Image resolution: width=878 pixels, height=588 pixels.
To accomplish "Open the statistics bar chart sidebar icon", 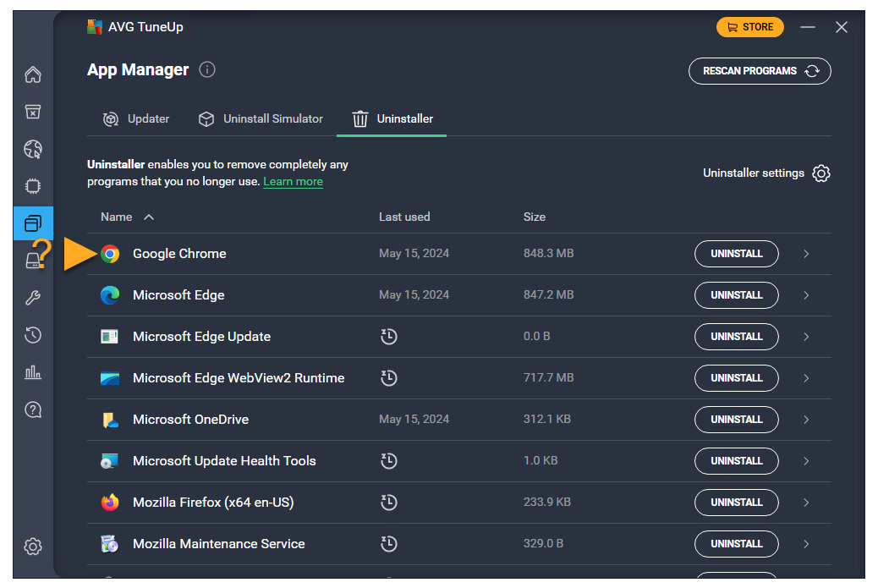I will 33,372.
